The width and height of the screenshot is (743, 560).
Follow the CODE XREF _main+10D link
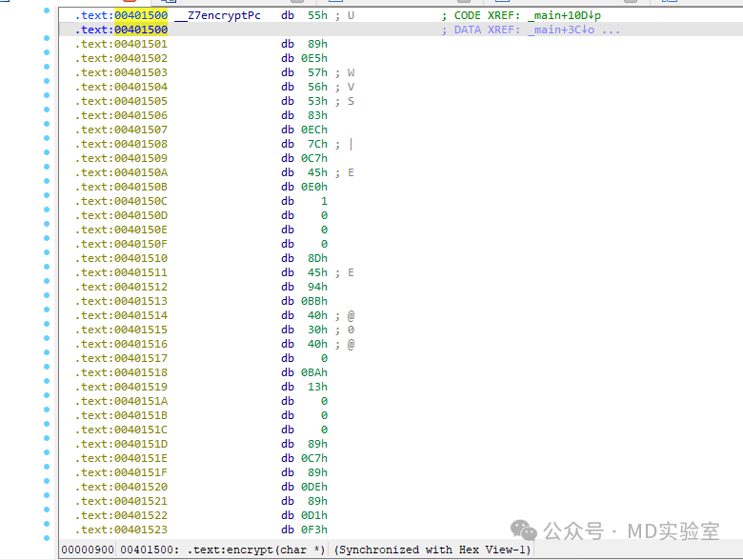click(565, 15)
